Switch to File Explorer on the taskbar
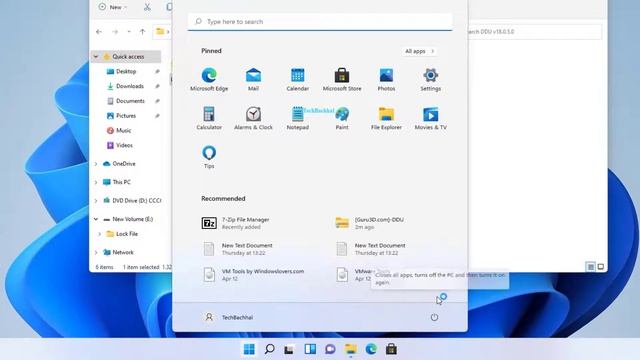The height and width of the screenshot is (360, 640). 351,349
